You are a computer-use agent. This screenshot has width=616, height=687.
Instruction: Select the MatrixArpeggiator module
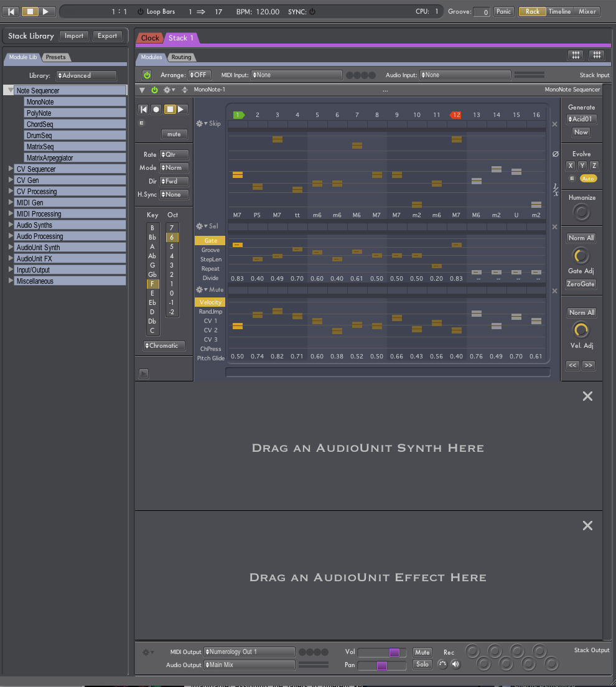(x=75, y=157)
